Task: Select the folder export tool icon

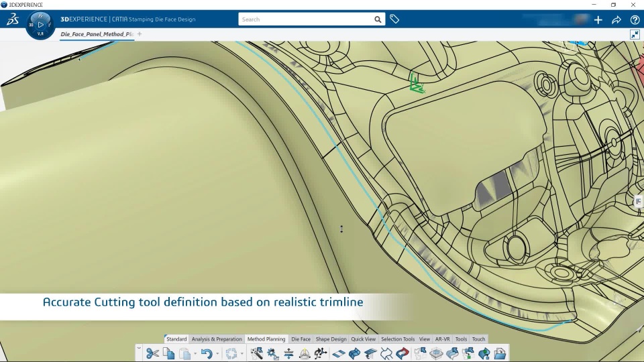Action: coord(500,353)
